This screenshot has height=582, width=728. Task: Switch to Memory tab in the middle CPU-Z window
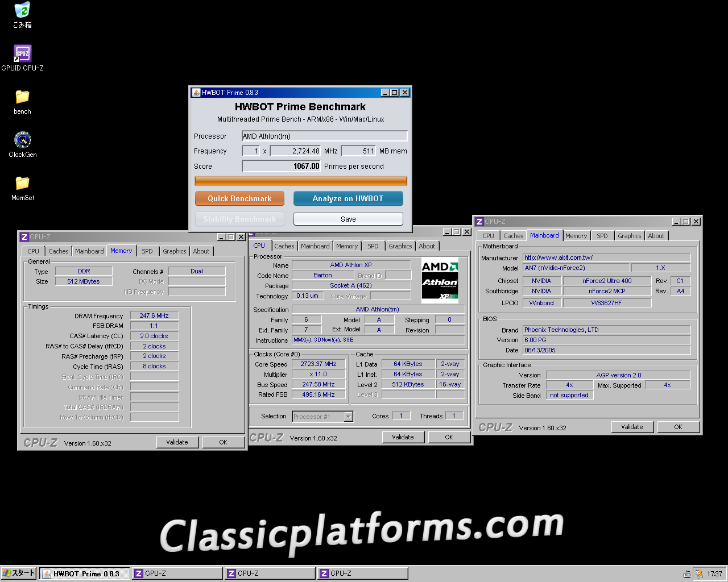click(x=347, y=246)
